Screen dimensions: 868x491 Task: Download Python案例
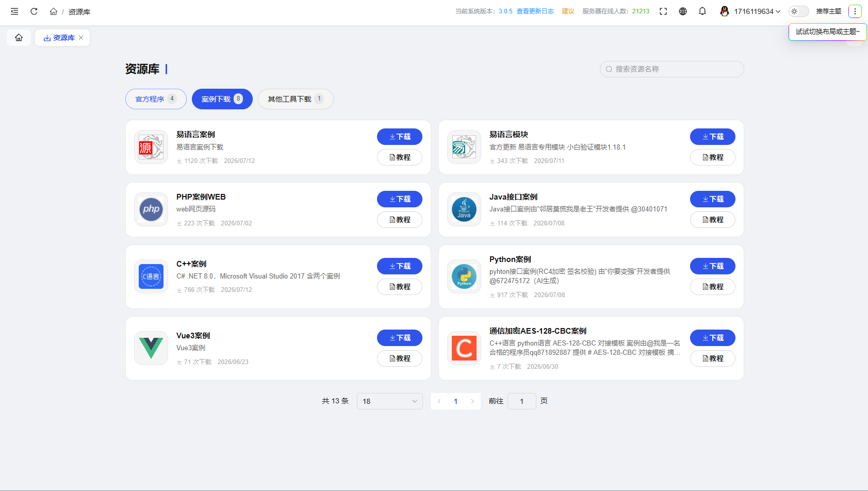point(713,266)
